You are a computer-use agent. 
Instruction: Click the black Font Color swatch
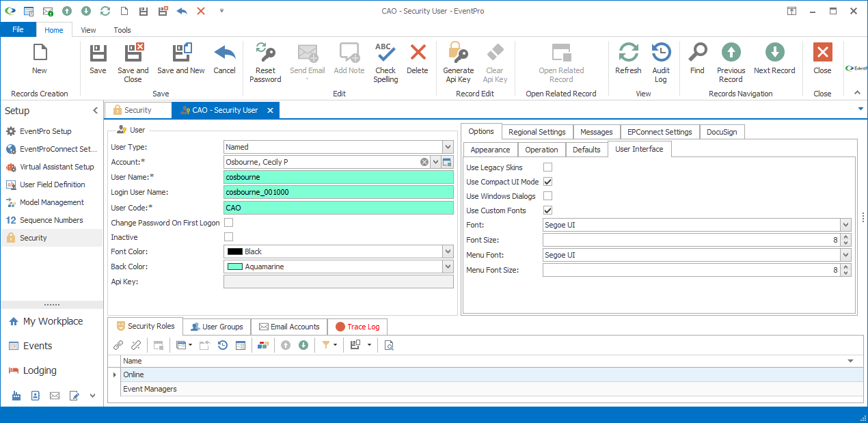pyautogui.click(x=234, y=251)
